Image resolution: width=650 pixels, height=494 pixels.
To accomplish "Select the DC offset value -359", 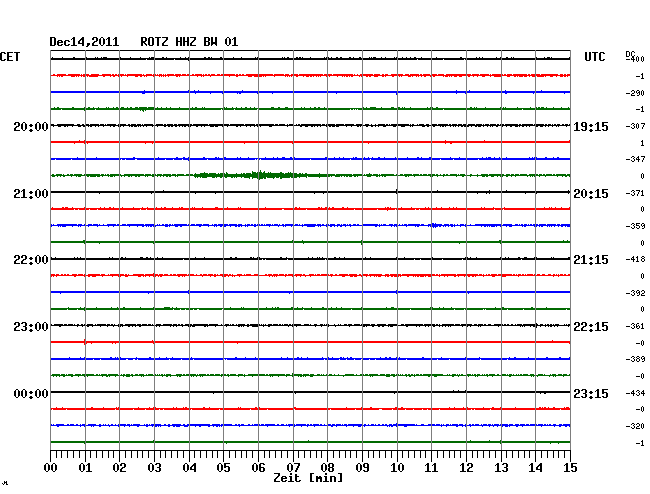I will (x=635, y=226).
